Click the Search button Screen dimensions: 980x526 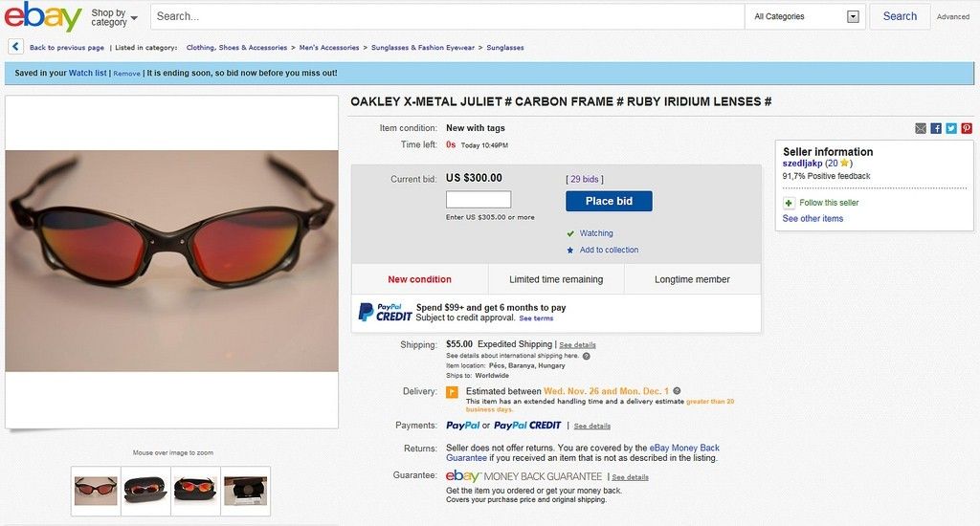point(900,17)
